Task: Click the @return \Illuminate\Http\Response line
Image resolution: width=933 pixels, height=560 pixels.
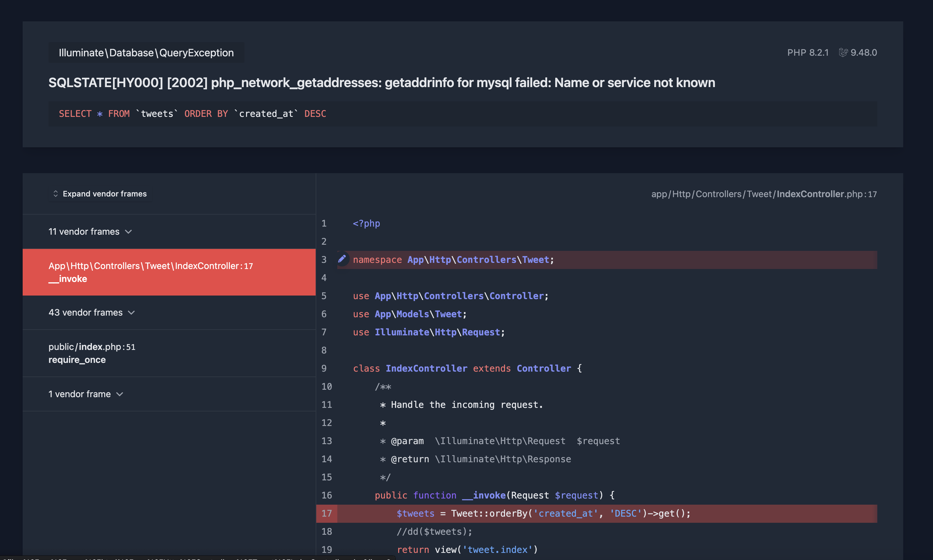Action: coord(475,459)
